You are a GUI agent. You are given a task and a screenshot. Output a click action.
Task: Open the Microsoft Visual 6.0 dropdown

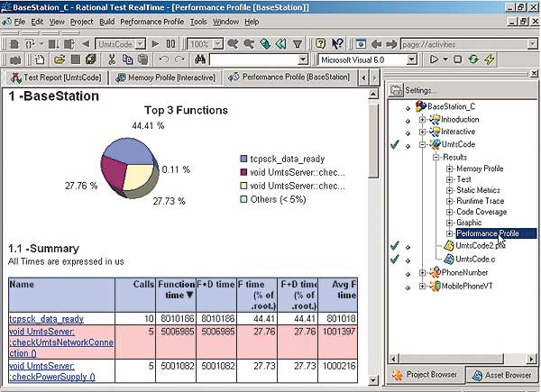pos(411,59)
